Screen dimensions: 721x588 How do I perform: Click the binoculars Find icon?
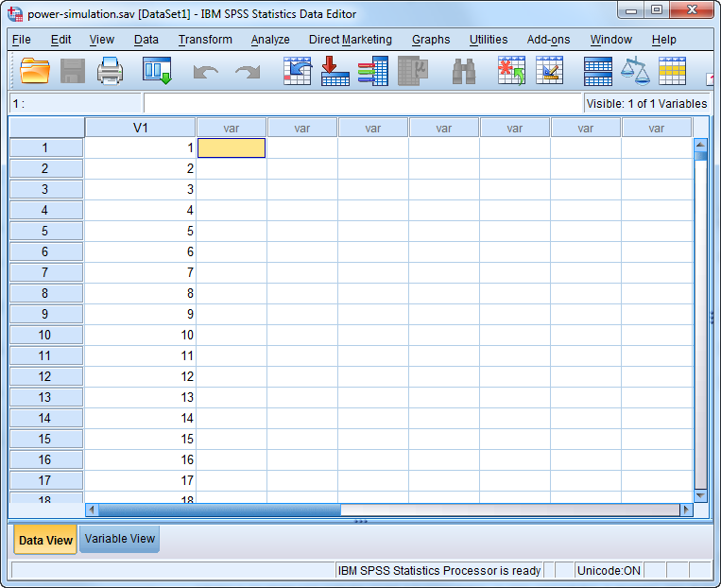point(464,71)
